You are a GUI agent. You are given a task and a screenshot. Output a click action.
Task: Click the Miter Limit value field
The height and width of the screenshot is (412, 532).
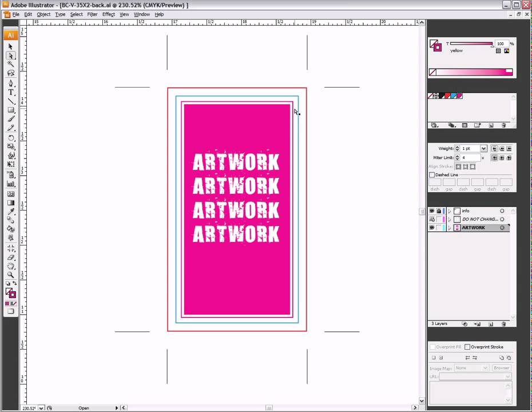pyautogui.click(x=470, y=157)
